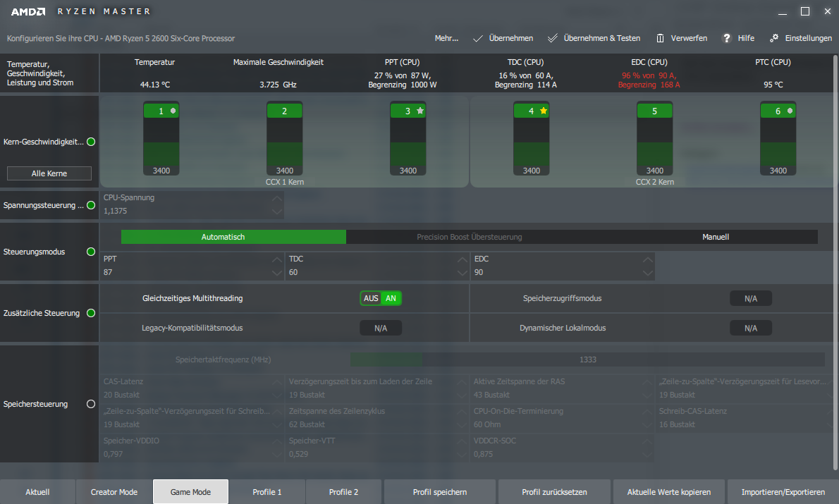The image size is (839, 504).
Task: Open the Mehr... overflow menu
Action: [446, 38]
